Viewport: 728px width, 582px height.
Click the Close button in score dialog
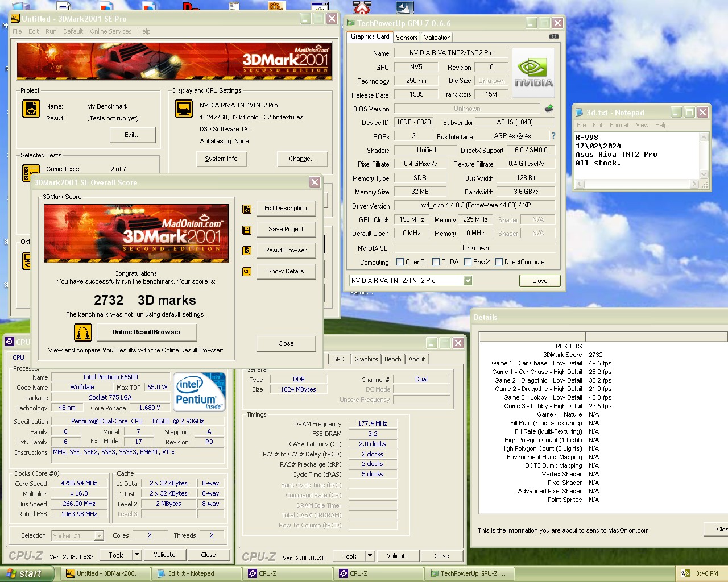click(x=286, y=343)
